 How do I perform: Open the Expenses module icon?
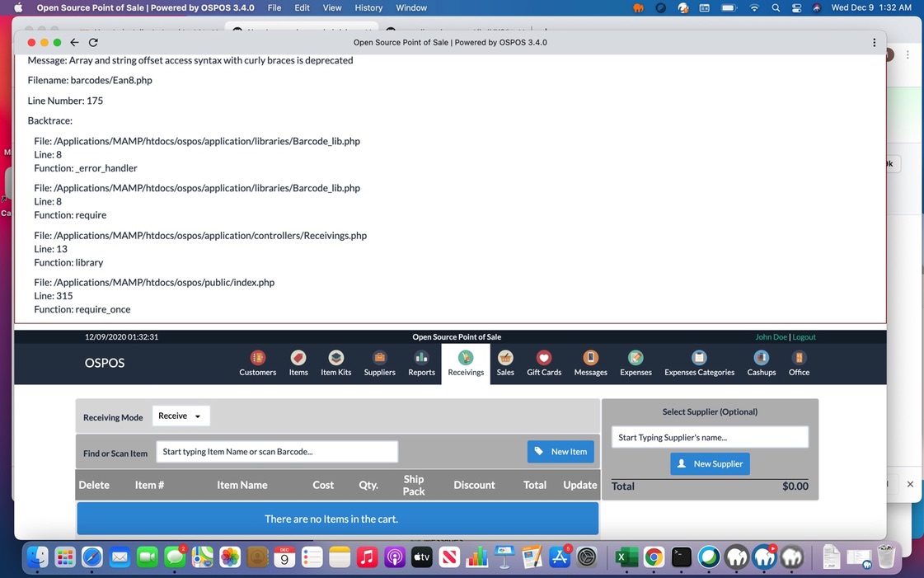click(636, 364)
